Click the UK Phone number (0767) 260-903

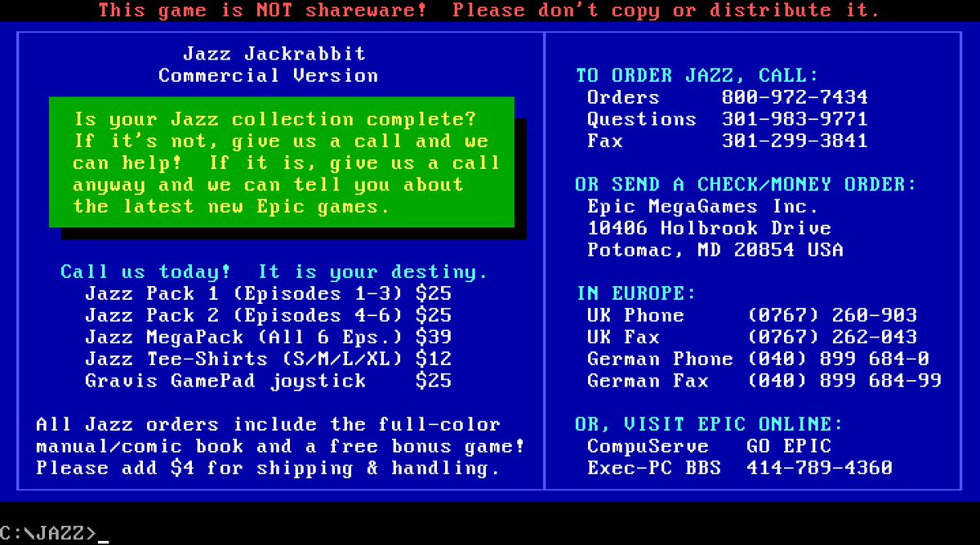831,315
